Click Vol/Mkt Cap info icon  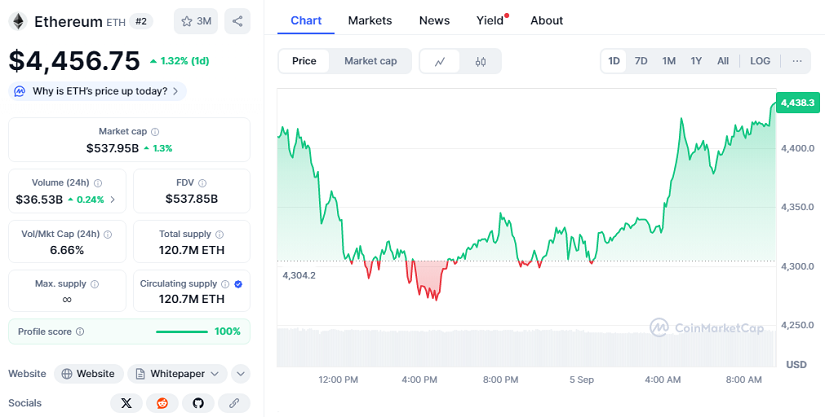click(108, 235)
